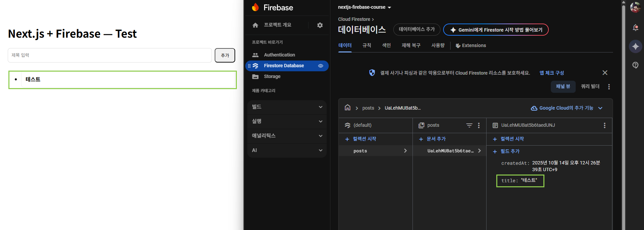Click the createdAt field value

pos(566,166)
